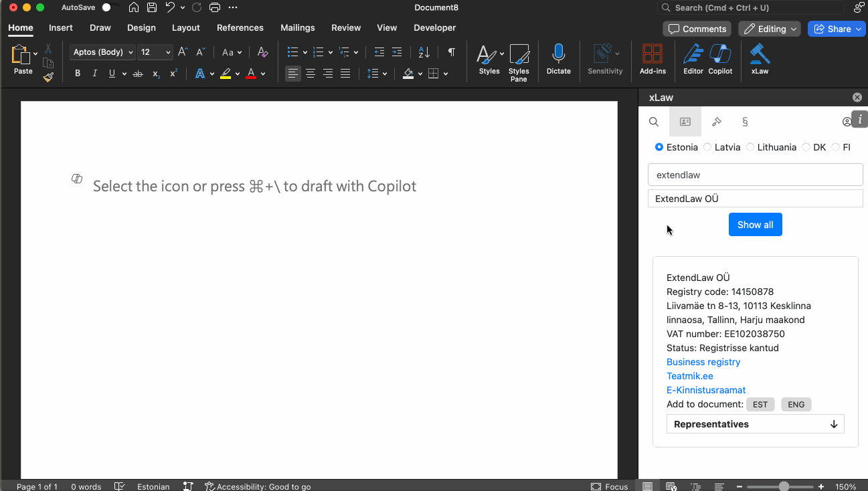Open the Business registry link
The height and width of the screenshot is (491, 868).
[703, 362]
